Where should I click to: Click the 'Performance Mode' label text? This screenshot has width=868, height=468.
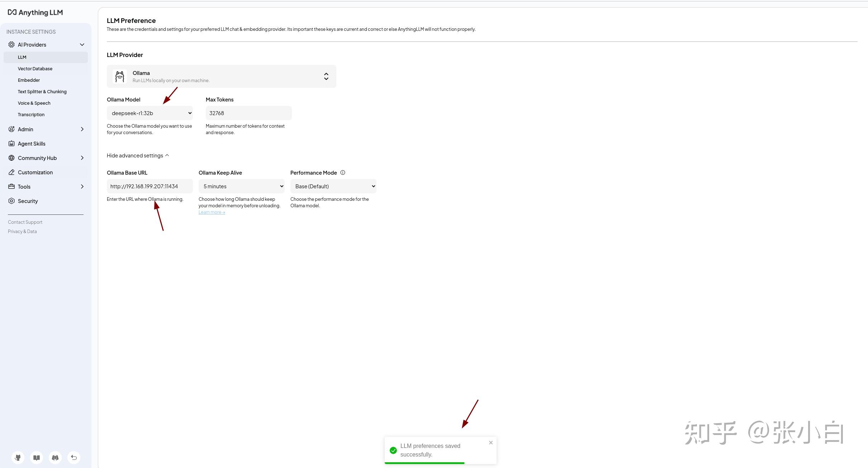tap(314, 173)
